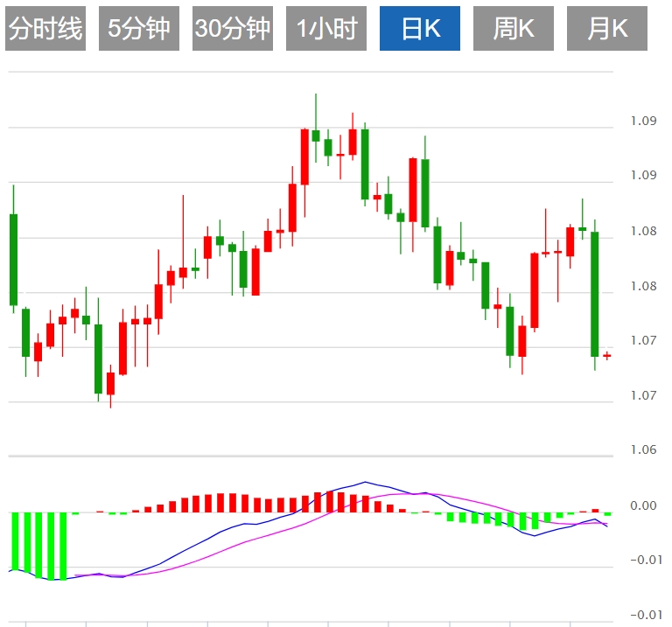Select the 5分钟 chart tab
672x627 pixels.
click(x=138, y=29)
